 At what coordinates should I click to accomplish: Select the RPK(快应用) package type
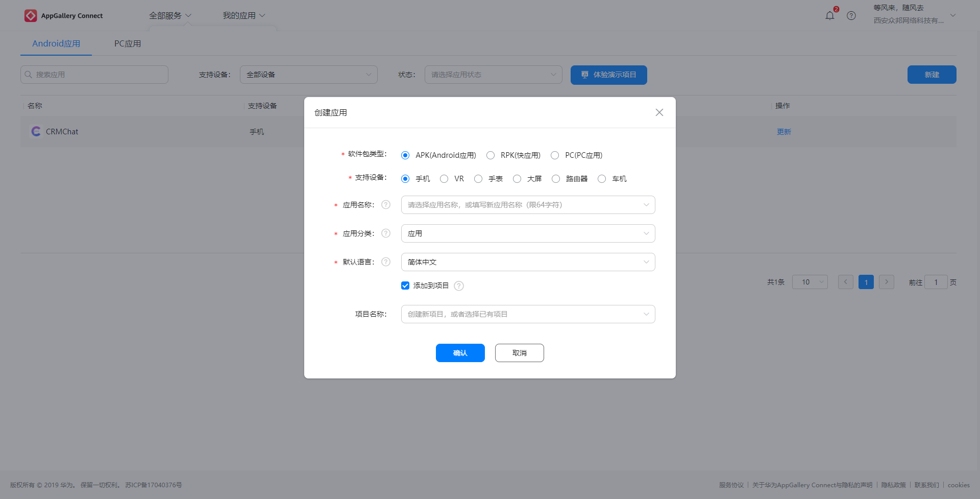point(491,155)
